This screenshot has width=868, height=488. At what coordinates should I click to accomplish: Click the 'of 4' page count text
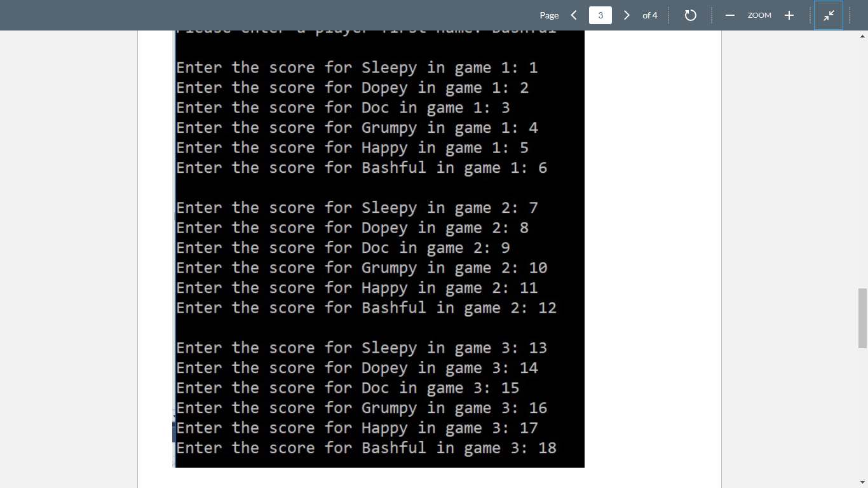click(x=650, y=15)
